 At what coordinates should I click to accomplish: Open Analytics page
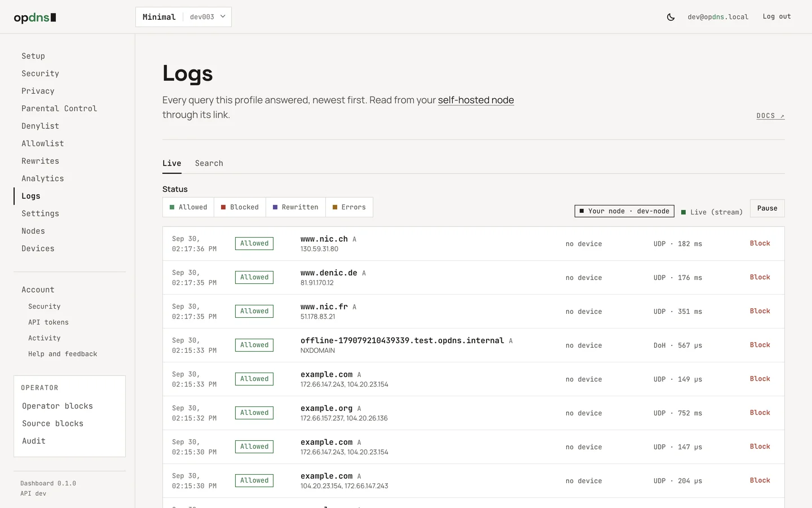[x=43, y=178]
